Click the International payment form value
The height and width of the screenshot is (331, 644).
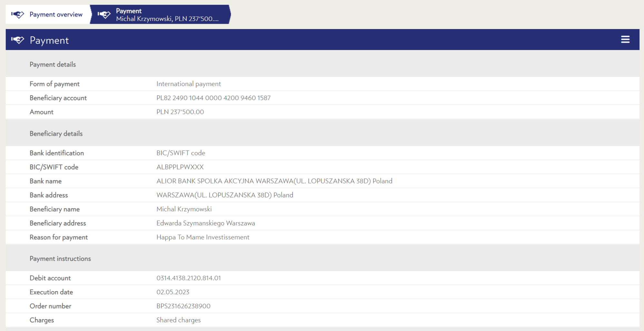click(x=188, y=84)
